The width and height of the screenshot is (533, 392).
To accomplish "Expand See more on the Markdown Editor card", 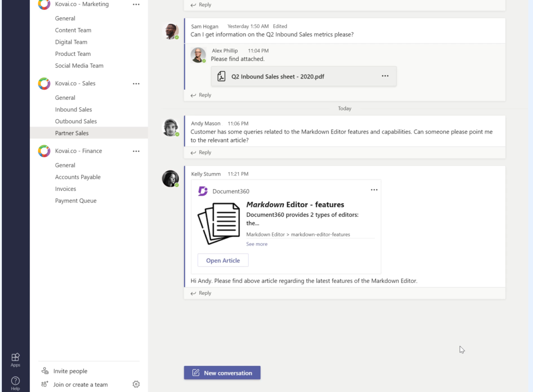I will pyautogui.click(x=257, y=244).
